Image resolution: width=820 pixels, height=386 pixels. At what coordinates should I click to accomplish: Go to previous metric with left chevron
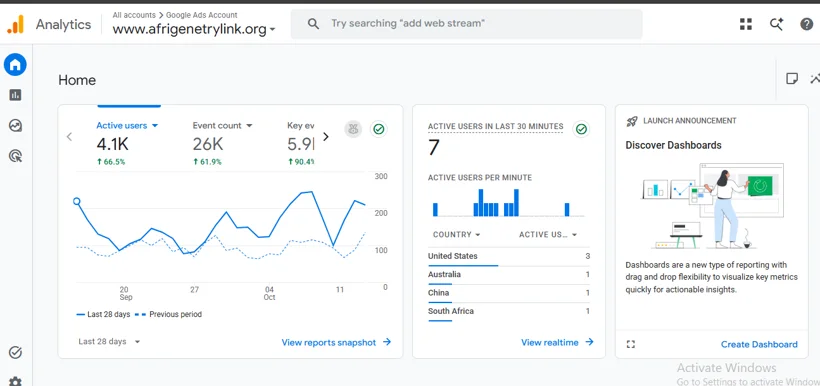[69, 137]
